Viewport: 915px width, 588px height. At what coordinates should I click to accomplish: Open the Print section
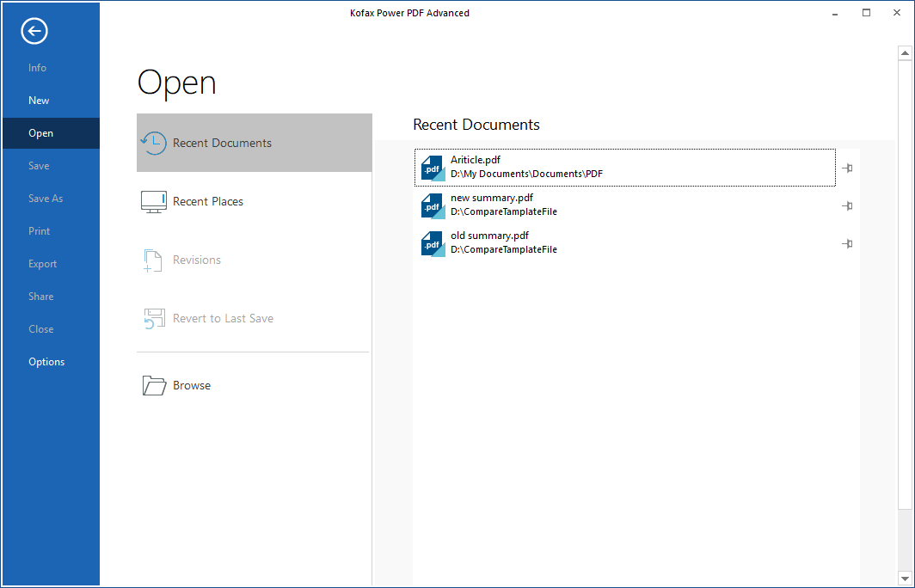point(39,230)
